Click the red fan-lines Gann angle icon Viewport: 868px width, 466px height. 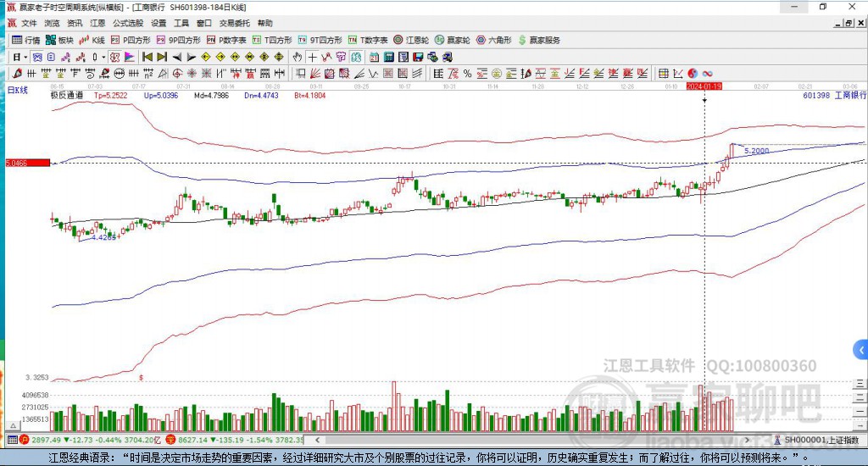315,73
